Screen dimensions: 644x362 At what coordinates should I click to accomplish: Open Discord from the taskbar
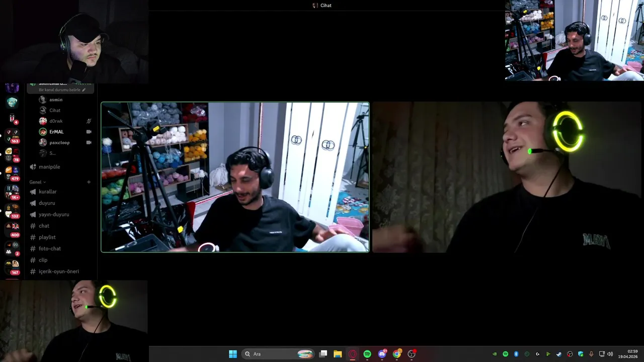click(382, 354)
